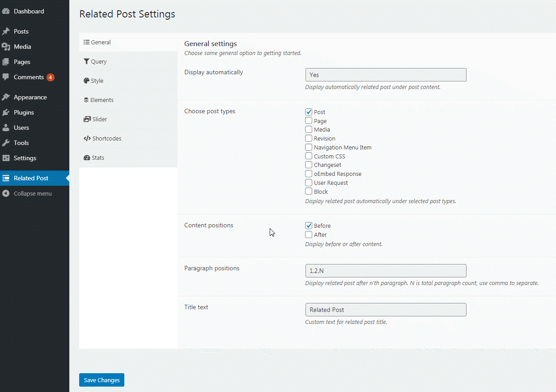Click the Title text input field

pos(386,310)
